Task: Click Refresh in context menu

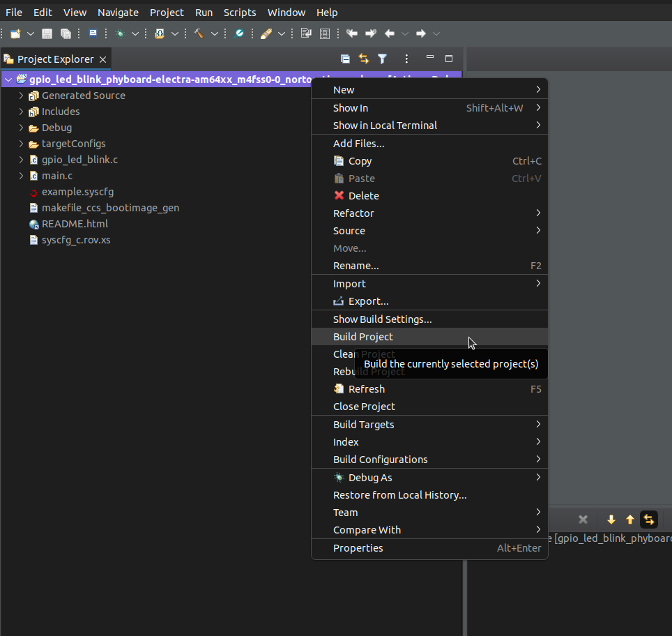Action: coord(429,389)
